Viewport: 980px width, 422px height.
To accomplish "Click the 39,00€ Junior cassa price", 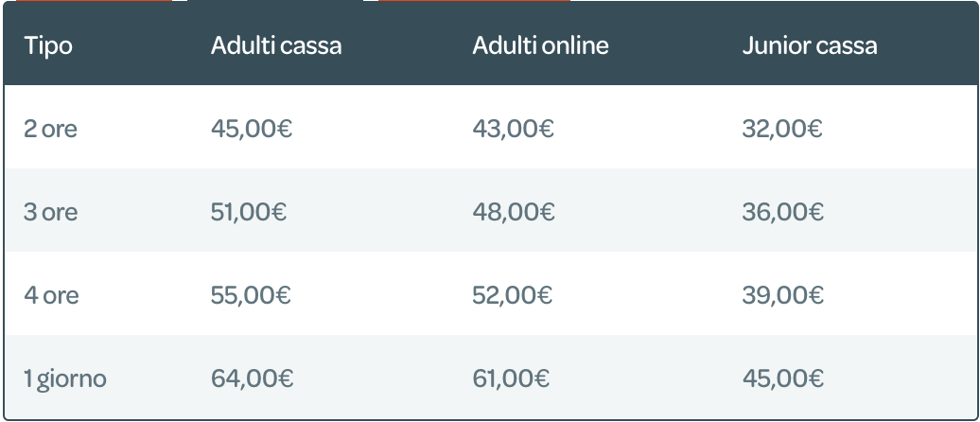I will [x=783, y=295].
